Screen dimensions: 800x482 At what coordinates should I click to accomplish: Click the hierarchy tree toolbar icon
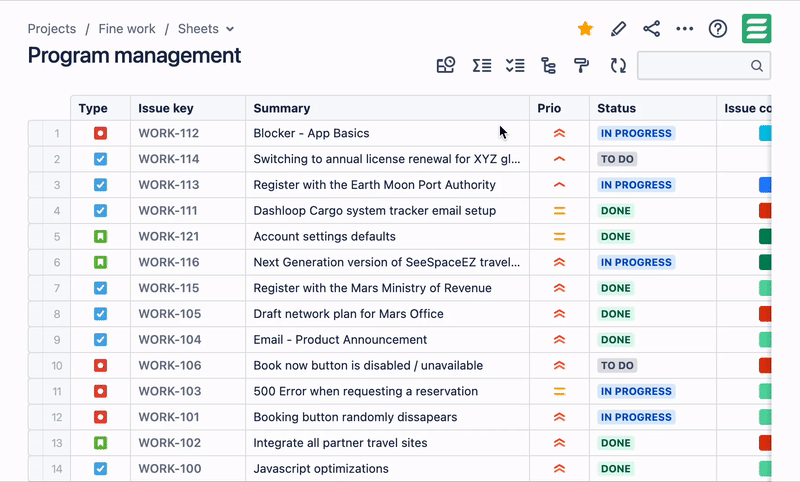548,65
